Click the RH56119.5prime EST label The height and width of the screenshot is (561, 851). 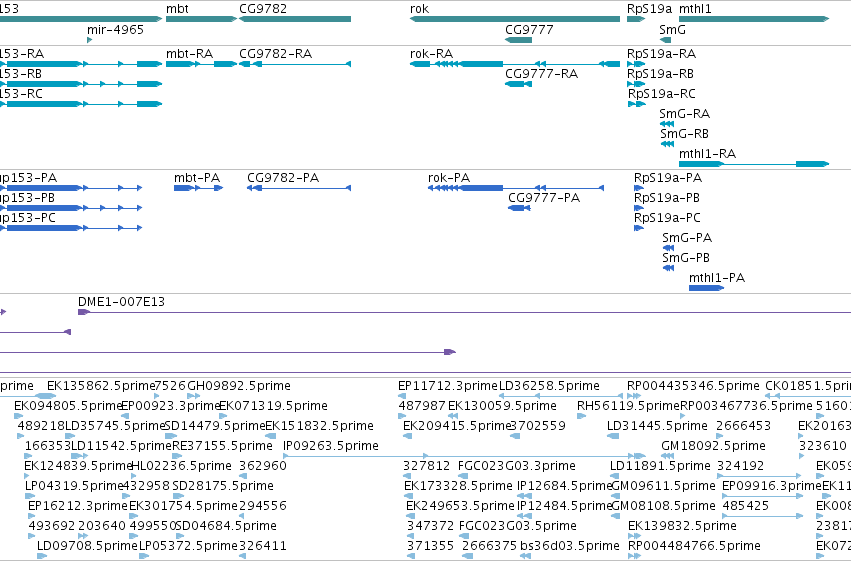[628, 406]
